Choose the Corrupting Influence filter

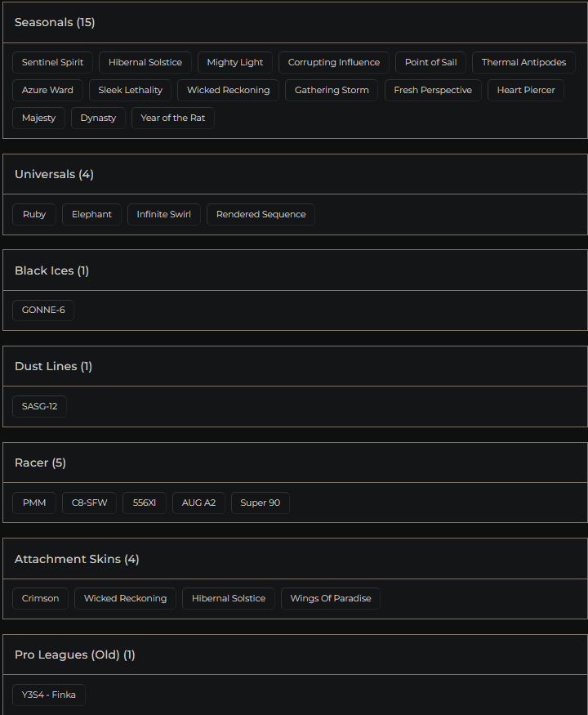[333, 62]
